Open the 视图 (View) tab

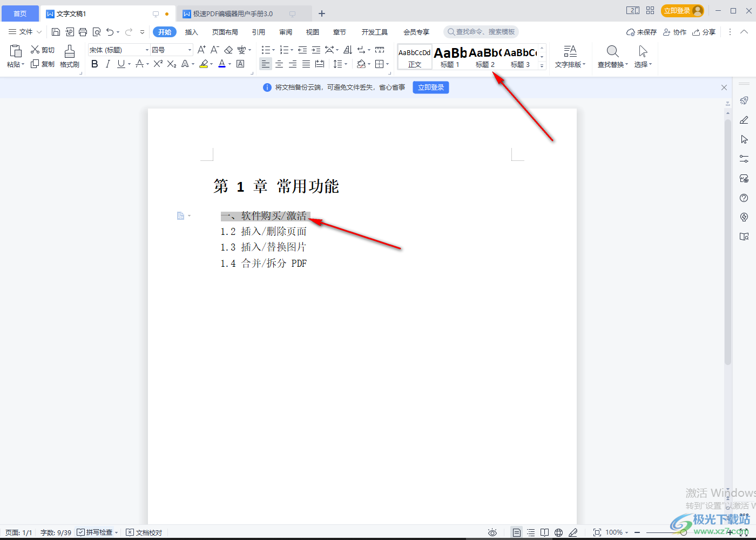(313, 32)
